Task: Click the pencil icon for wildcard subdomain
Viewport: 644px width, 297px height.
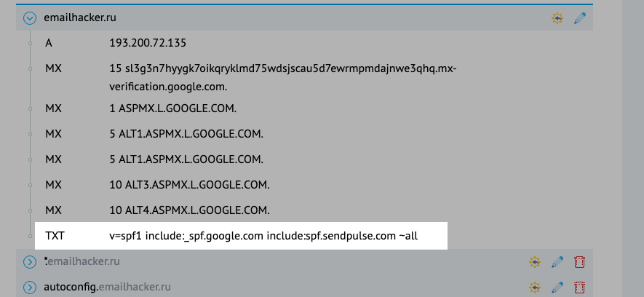Action: (557, 261)
